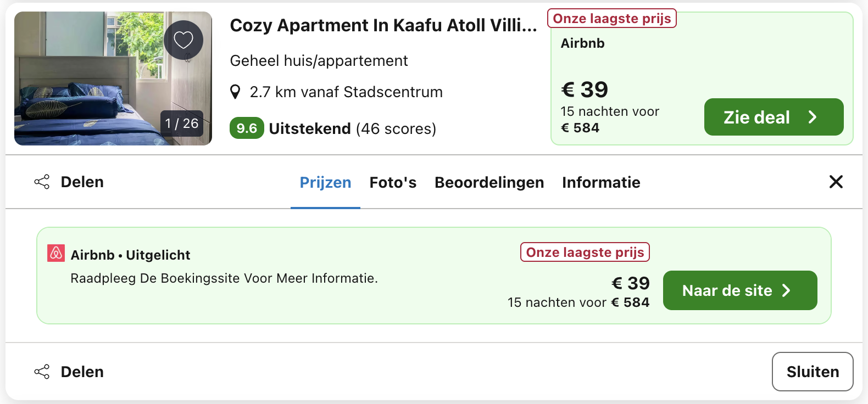Click the location pin icon
Viewport: 868px width, 404px height.
coord(235,92)
